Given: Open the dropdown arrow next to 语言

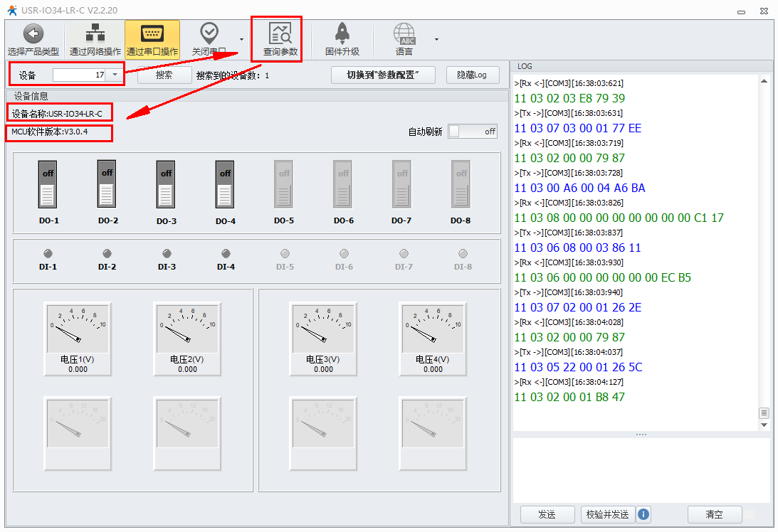Looking at the screenshot, I should click(x=436, y=39).
